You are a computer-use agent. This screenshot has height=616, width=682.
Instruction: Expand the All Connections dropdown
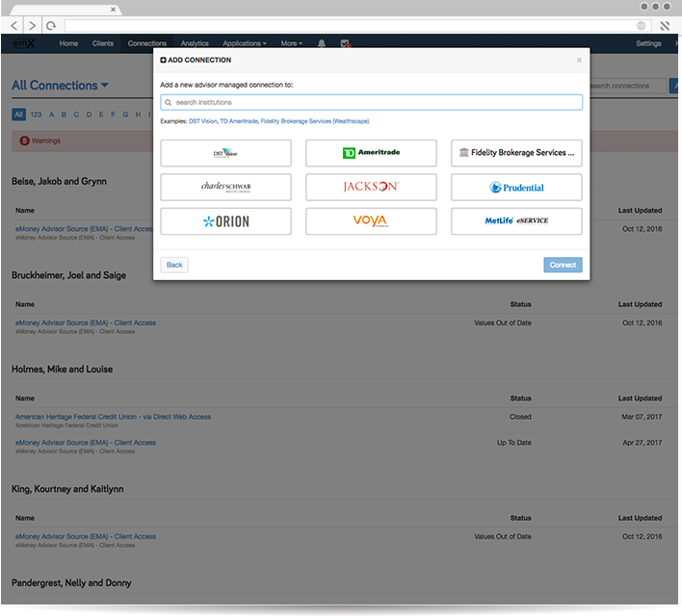coord(60,86)
